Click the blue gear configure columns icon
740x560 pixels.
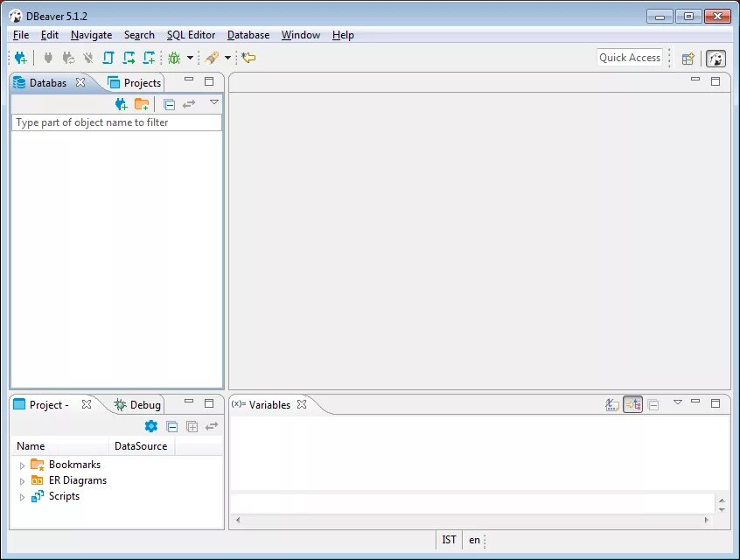click(x=151, y=426)
